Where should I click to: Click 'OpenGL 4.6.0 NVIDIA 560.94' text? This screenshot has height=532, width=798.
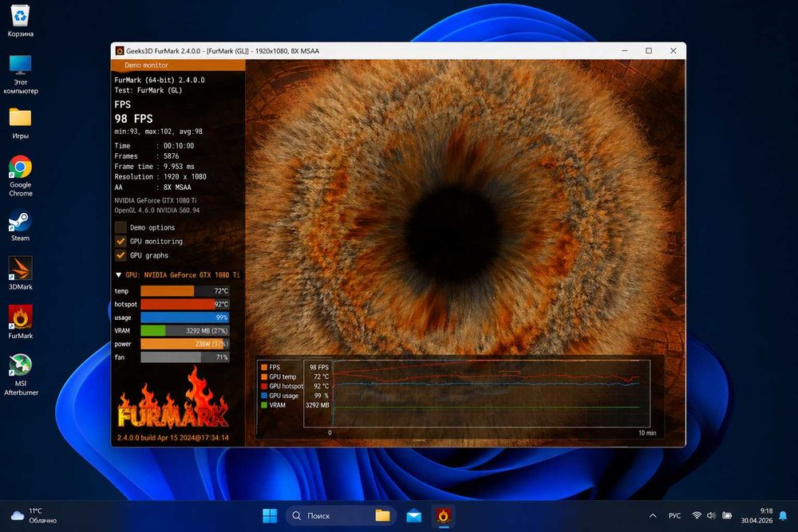pyautogui.click(x=156, y=210)
